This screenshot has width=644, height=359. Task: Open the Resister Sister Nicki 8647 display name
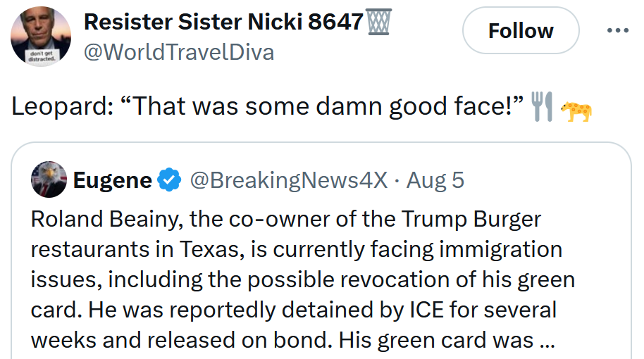pyautogui.click(x=223, y=23)
